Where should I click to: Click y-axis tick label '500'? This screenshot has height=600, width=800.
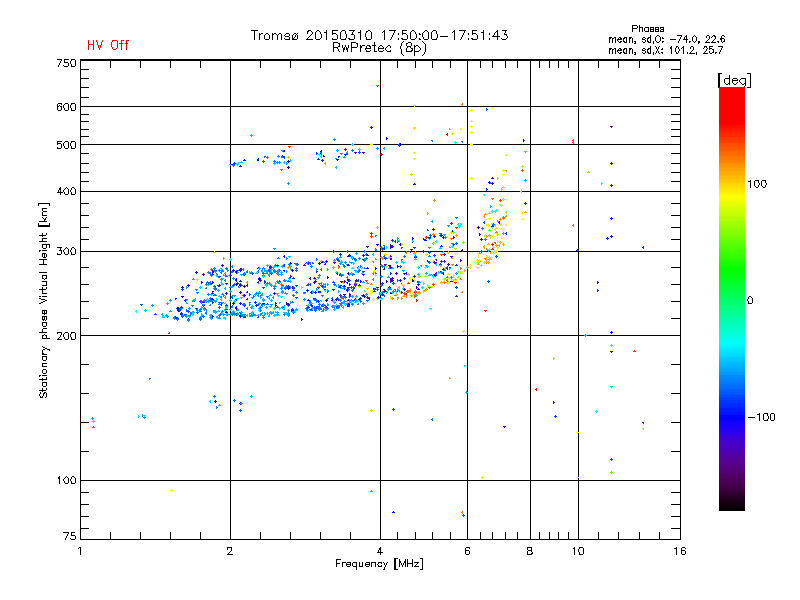66,145
